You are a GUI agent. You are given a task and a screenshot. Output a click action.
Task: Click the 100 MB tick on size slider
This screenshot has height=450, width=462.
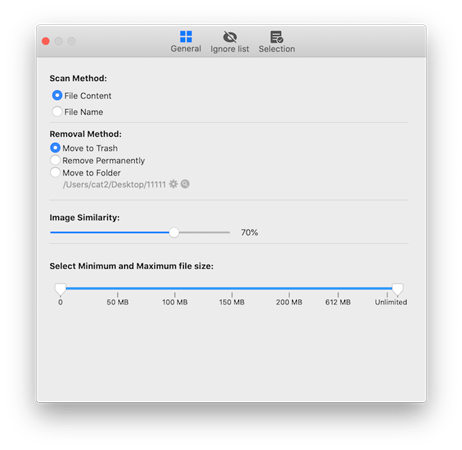pos(175,295)
